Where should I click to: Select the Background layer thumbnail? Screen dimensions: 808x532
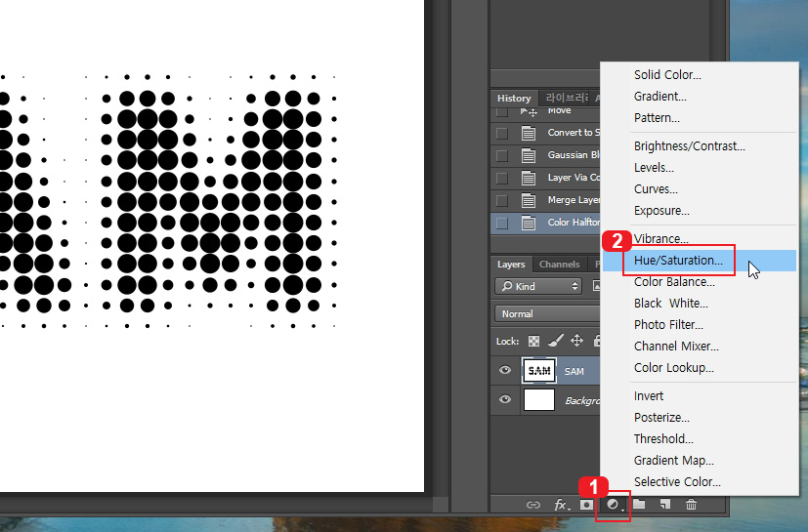tap(539, 399)
